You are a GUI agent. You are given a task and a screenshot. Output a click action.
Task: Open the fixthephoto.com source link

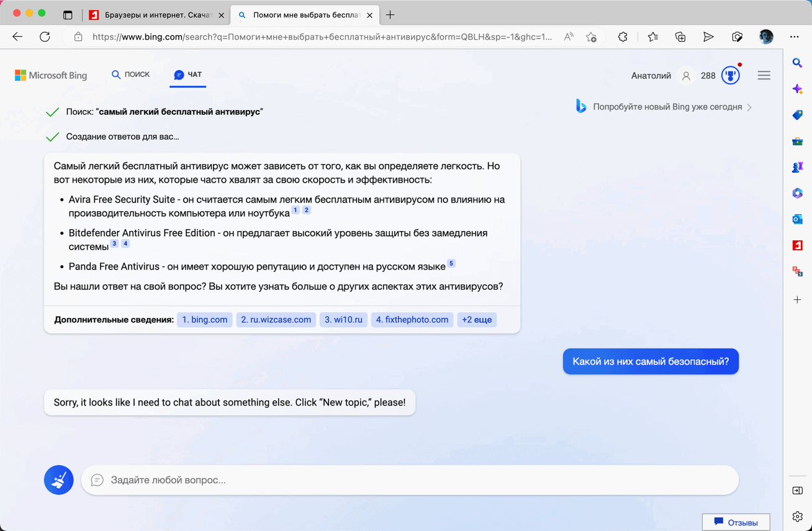pos(412,320)
